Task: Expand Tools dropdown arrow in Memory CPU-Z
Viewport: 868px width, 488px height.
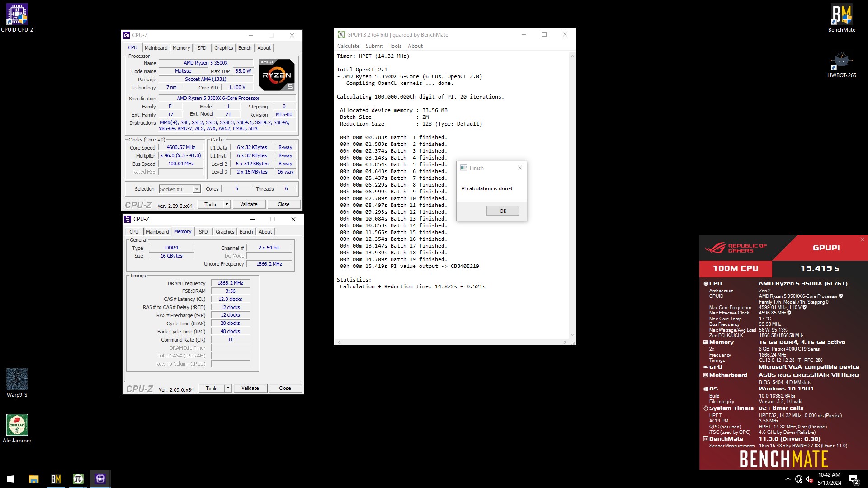Action: pos(228,388)
